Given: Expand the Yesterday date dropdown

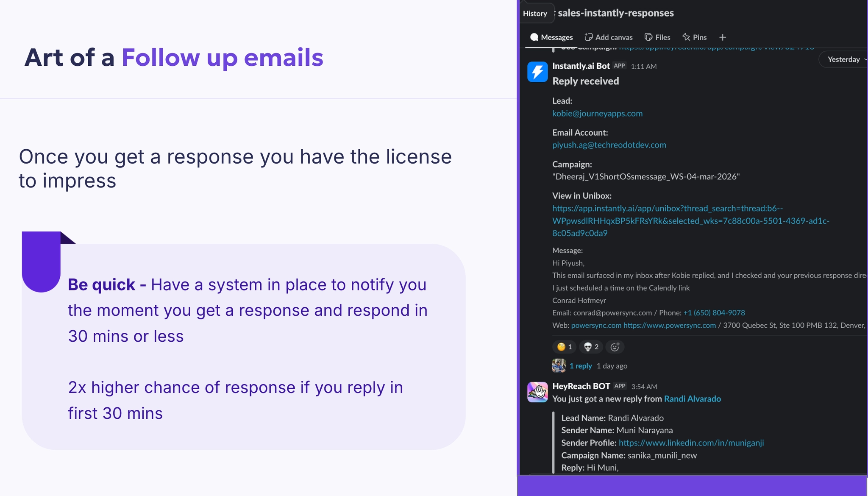Looking at the screenshot, I should point(844,59).
